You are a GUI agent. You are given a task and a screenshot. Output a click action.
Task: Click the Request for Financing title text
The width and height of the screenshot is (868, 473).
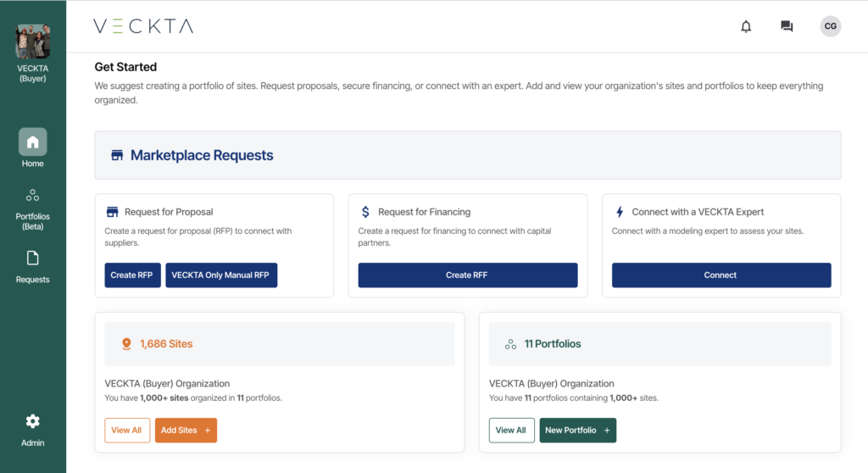pos(424,212)
